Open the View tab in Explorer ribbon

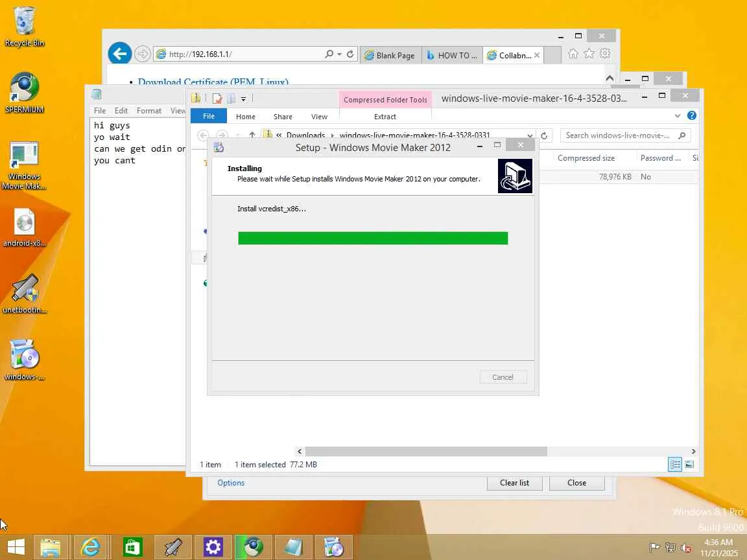[319, 117]
